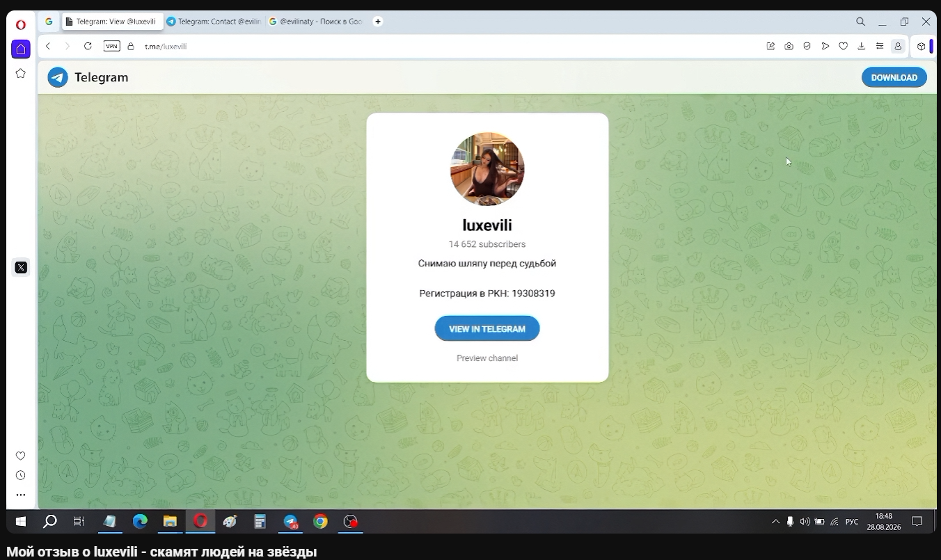Viewport: 941px width, 560px height.
Task: Switch to @evilinaty Google search tab
Action: click(x=317, y=22)
